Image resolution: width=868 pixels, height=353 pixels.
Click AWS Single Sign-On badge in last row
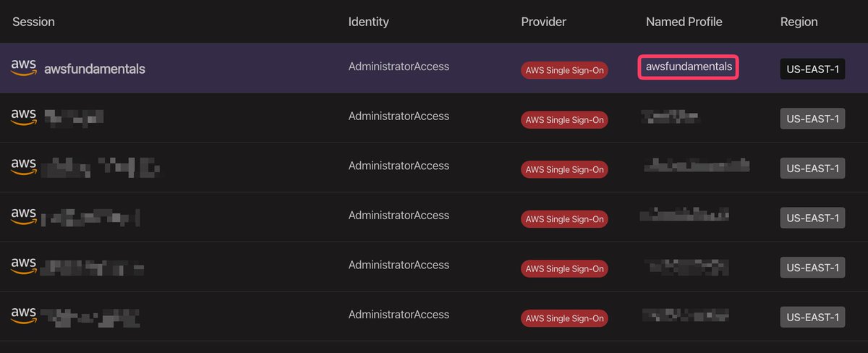click(x=565, y=318)
